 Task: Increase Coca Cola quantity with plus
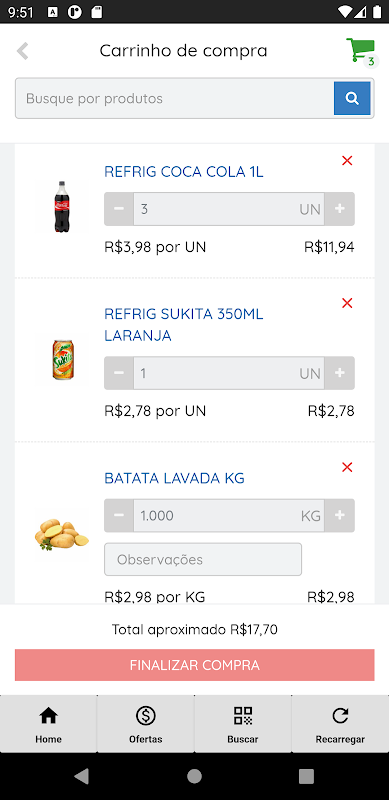pyautogui.click(x=339, y=209)
